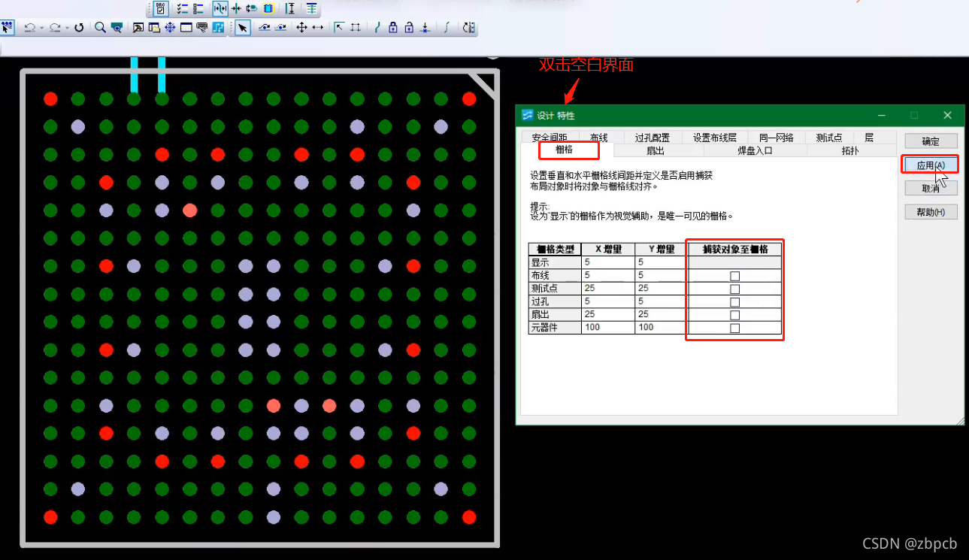
Task: Click the corner arrow select icon
Action: click(339, 28)
